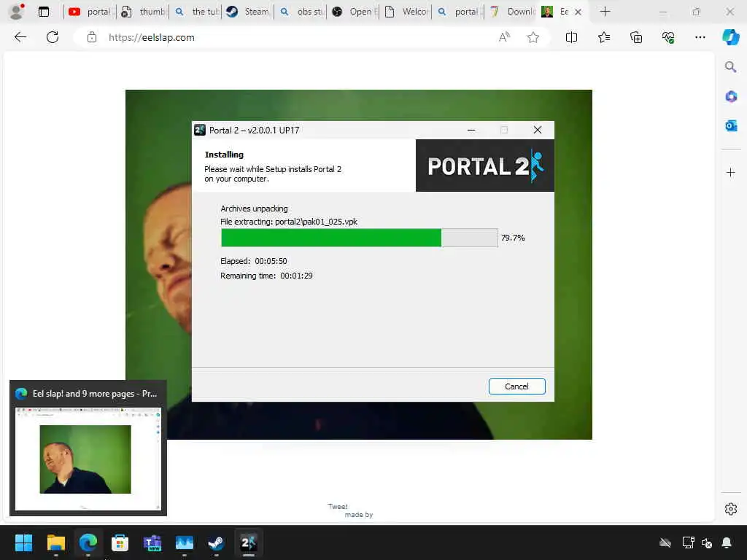View site information lock icon
747x560 pixels.
pyautogui.click(x=92, y=37)
